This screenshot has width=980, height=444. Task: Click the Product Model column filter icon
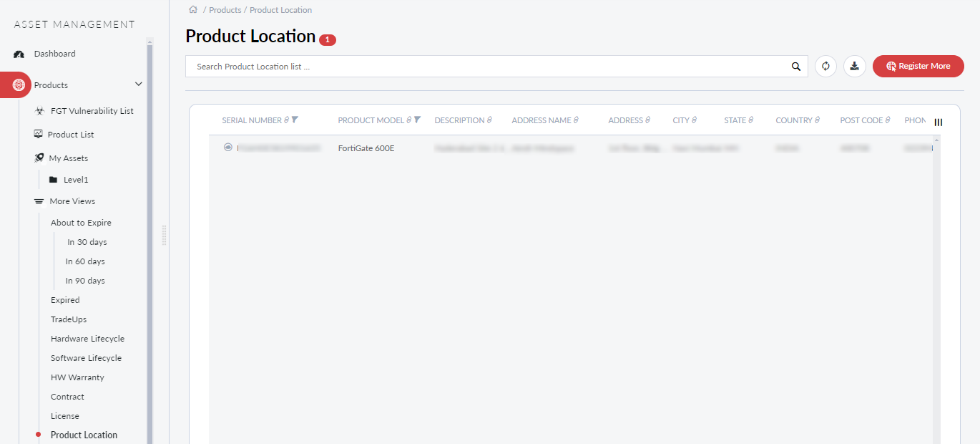(417, 120)
